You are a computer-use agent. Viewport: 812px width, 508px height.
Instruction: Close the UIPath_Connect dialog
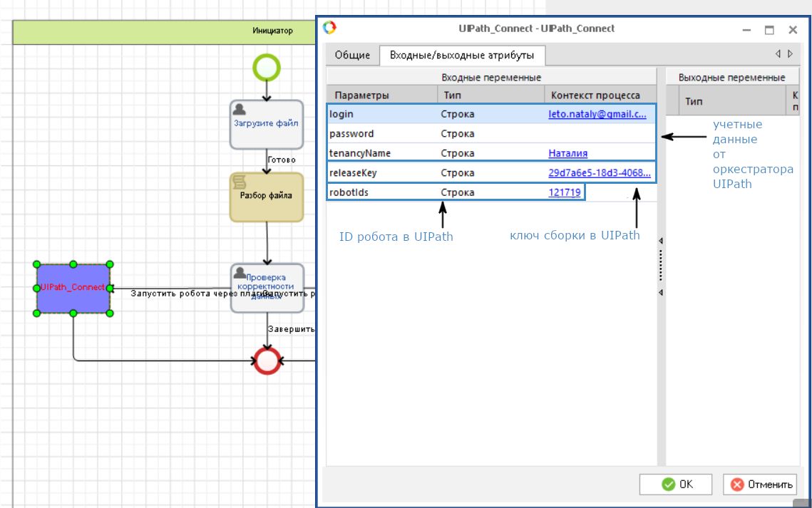click(x=793, y=30)
